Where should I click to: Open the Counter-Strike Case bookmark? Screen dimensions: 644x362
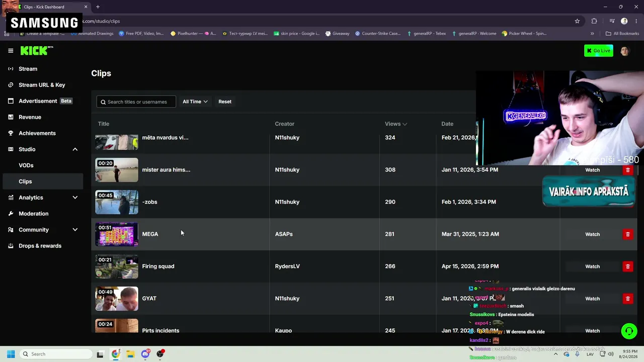click(377, 34)
